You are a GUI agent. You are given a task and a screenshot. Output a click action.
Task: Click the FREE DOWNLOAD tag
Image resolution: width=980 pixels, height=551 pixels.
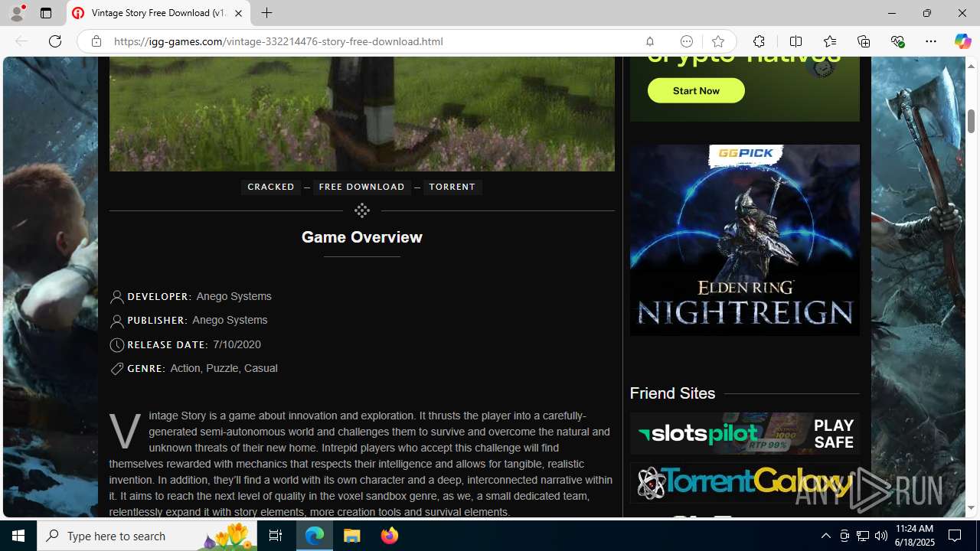361,187
